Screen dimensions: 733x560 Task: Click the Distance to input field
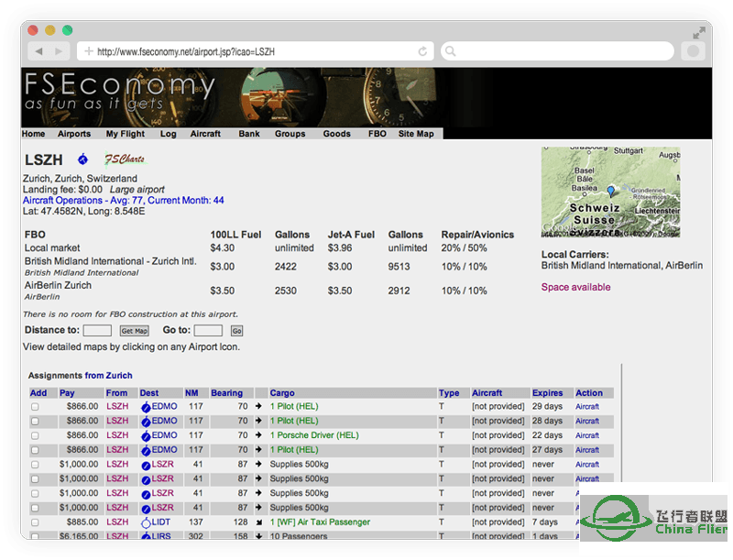click(x=97, y=331)
